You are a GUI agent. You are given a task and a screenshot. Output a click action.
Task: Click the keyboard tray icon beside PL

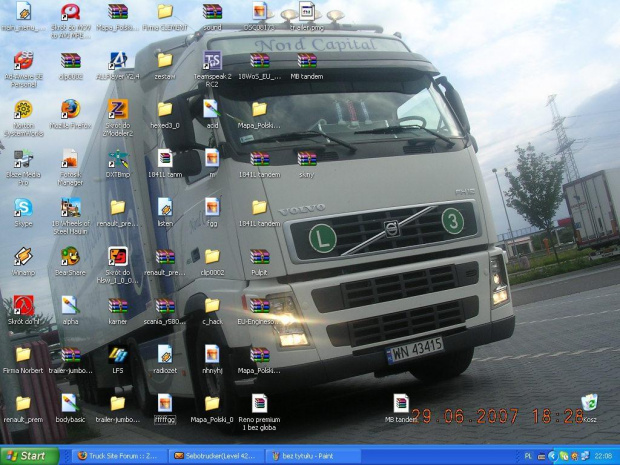tap(541, 456)
